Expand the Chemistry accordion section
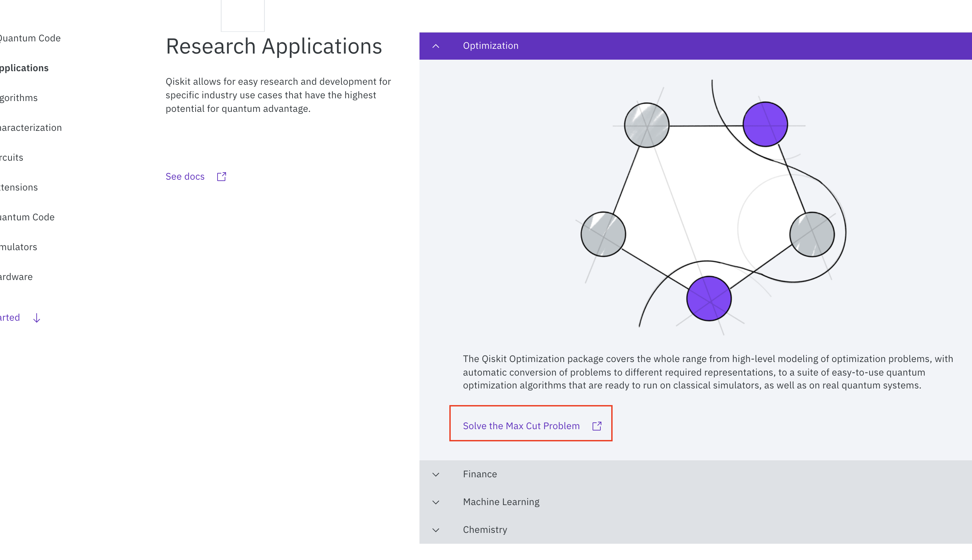 click(485, 530)
